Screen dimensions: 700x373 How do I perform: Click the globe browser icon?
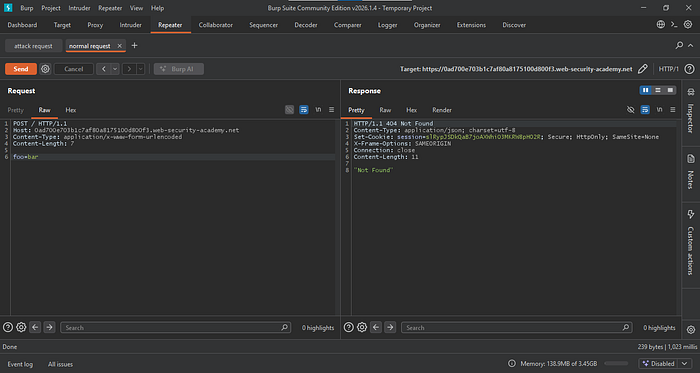[661, 25]
